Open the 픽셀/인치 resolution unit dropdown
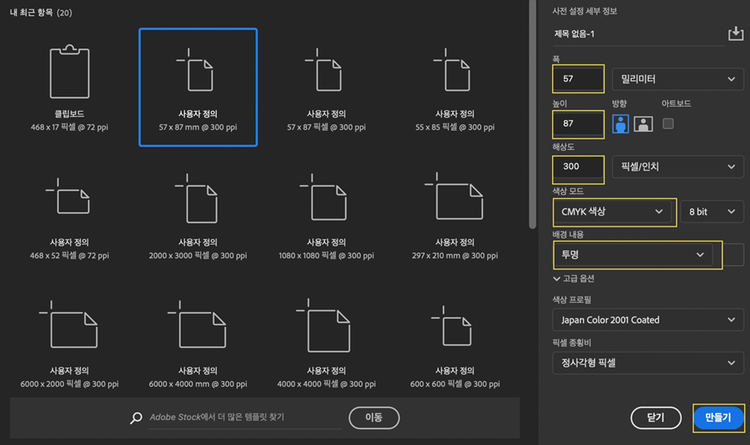Image resolution: width=750 pixels, height=445 pixels. point(678,167)
